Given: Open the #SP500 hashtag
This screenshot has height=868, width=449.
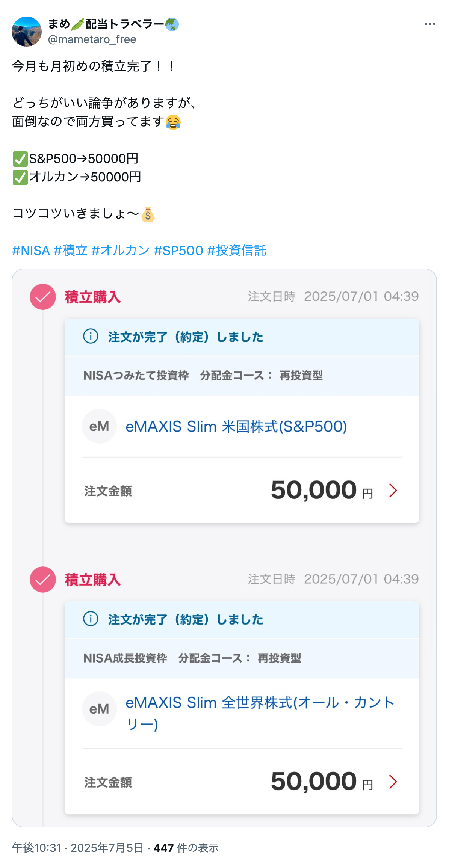Looking at the screenshot, I should (178, 251).
